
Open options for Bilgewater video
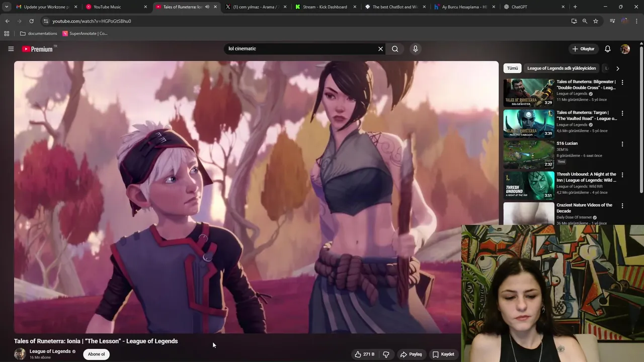(622, 82)
